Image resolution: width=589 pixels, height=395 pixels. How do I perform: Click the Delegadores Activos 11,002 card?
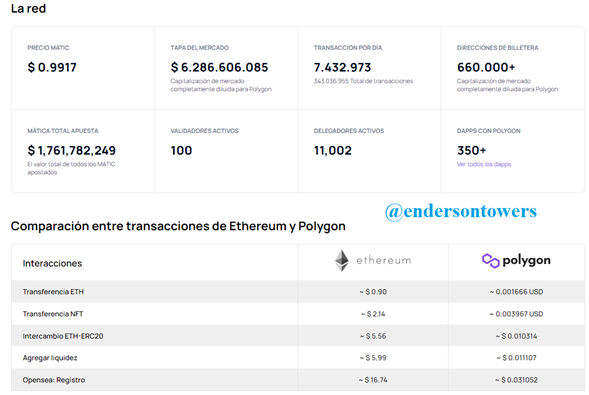(369, 151)
